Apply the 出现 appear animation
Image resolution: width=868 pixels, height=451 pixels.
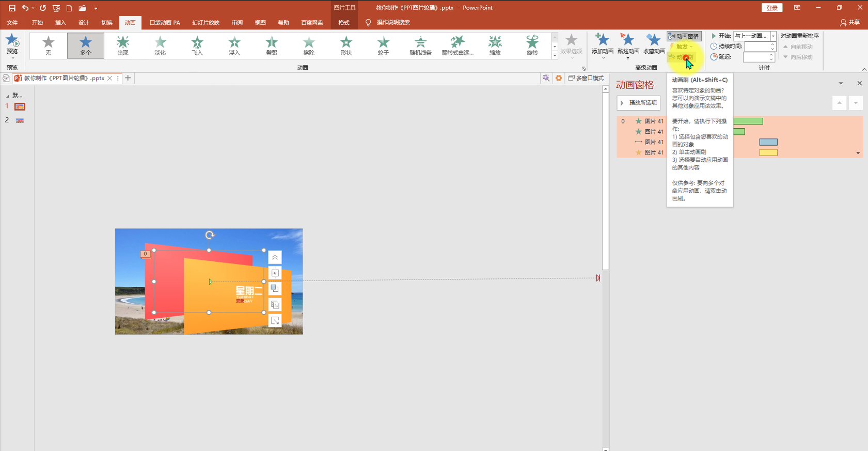tap(123, 45)
